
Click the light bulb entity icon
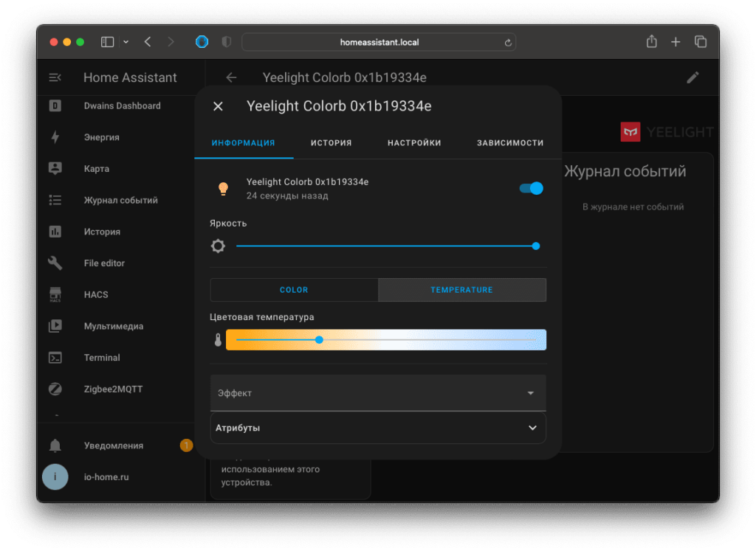[x=223, y=188]
